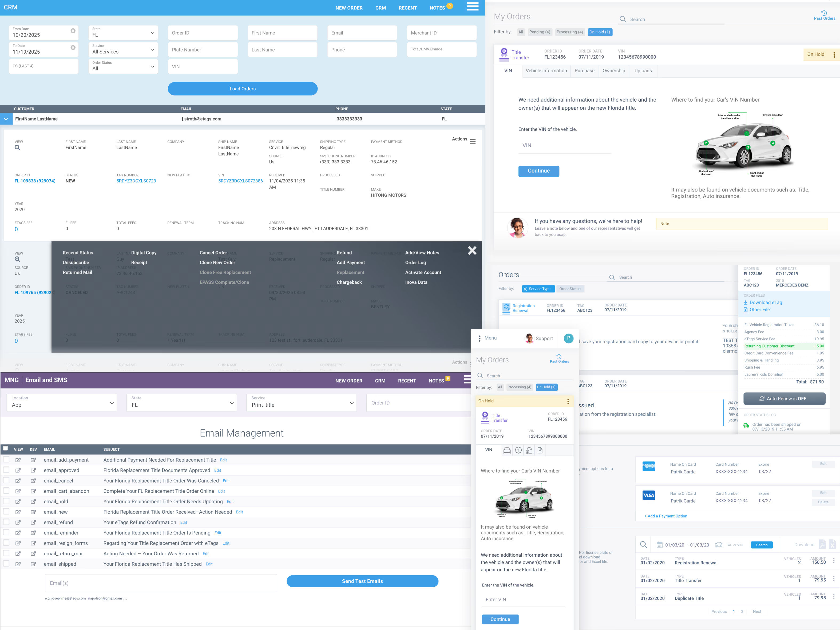840x630 pixels.
Task: Check the email_refund row checkbox
Action: [x=6, y=522]
